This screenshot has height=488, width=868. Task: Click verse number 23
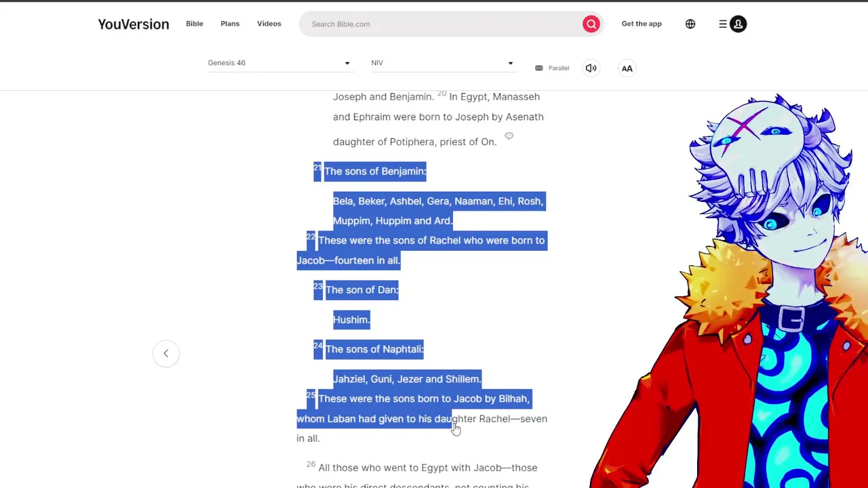(x=317, y=286)
